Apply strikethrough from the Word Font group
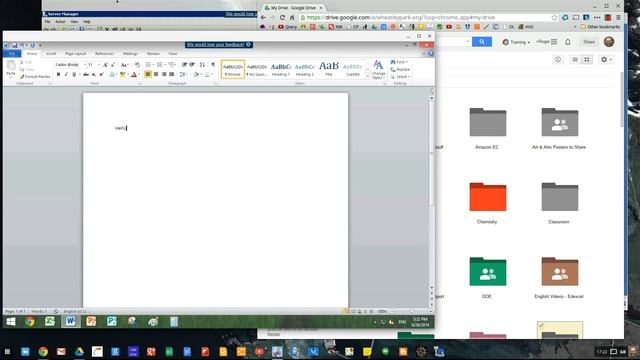Image resolution: width=640 pixels, height=360 pixels. click(86, 74)
